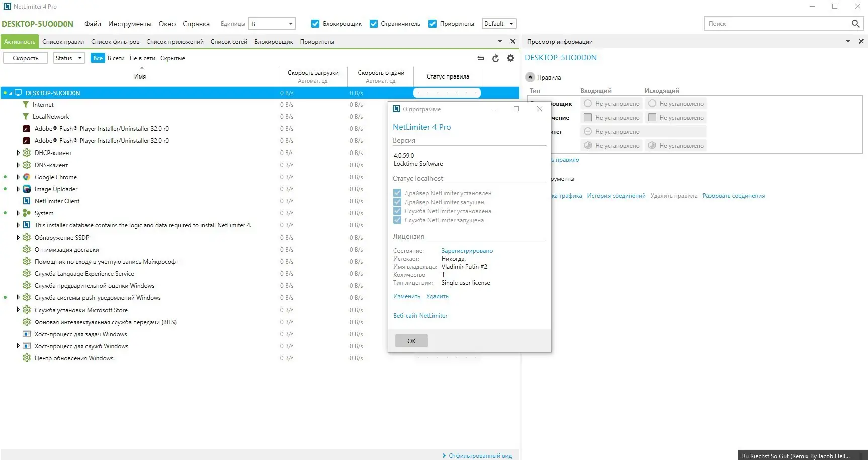868x460 pixels.
Task: Open the settings gear icon in activity toolbar
Action: click(x=510, y=58)
